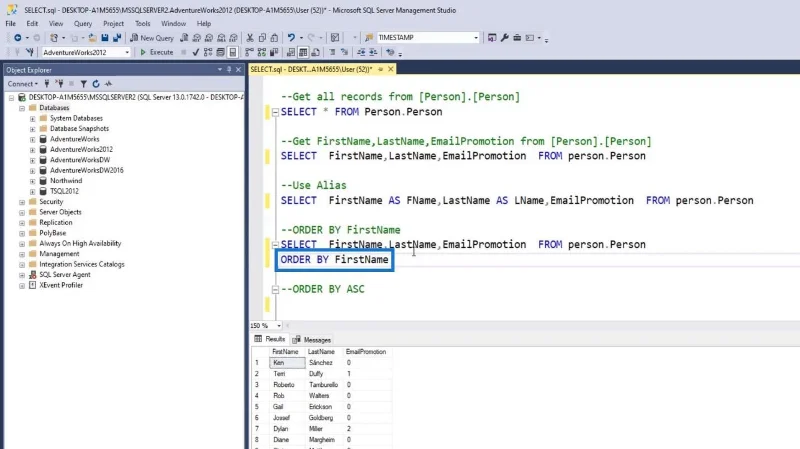This screenshot has width=800, height=449.
Task: Select the Results tab
Action: 270,339
